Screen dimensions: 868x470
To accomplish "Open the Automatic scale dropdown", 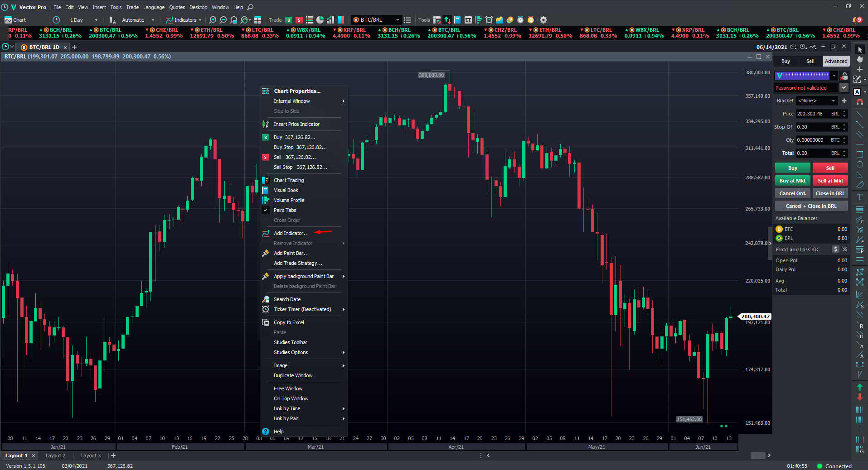I will (153, 20).
